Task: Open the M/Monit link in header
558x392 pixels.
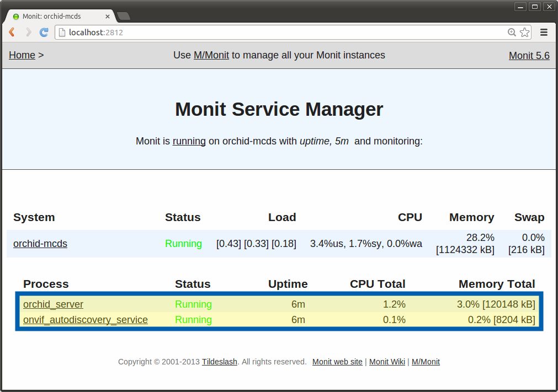Action: [211, 55]
